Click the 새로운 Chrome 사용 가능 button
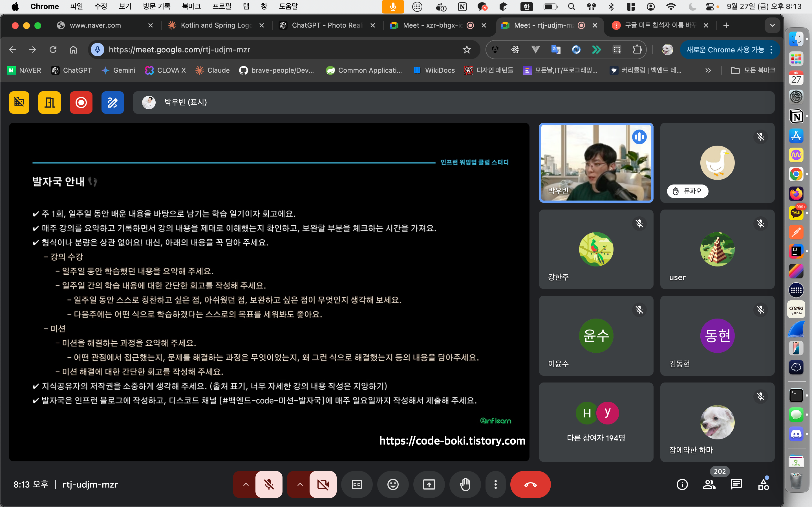The width and height of the screenshot is (812, 507). click(725, 50)
